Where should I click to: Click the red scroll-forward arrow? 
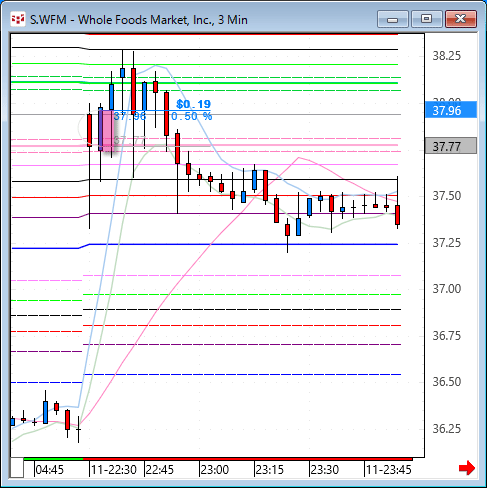tap(467, 468)
